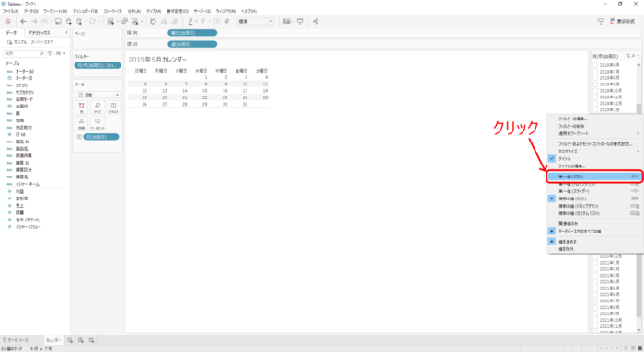Check the 2018年6月 filter checkbox
Viewport: 644px width, 352px height.
(x=595, y=65)
